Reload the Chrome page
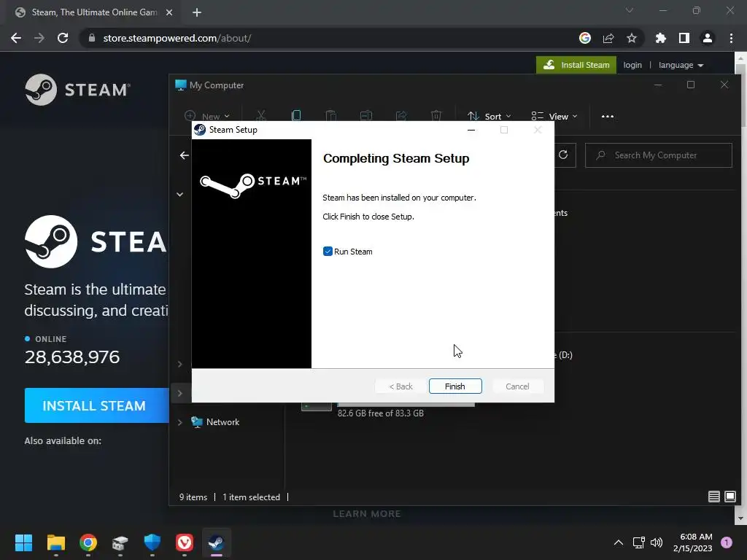Screen dimensions: 747x560 coord(63,38)
